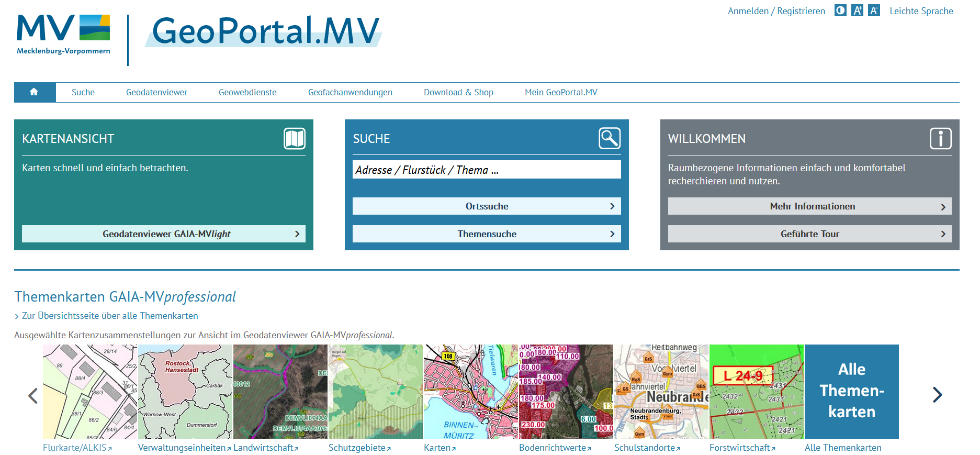Open the Schulstandorte Neubrandenburg thumbnail
This screenshot has width=980, height=455.
point(661,392)
